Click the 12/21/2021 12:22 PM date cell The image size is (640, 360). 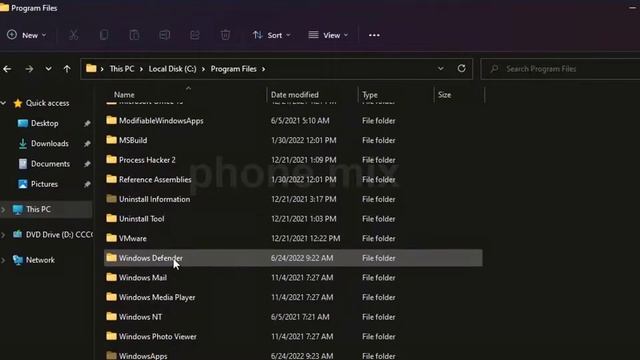(x=305, y=238)
